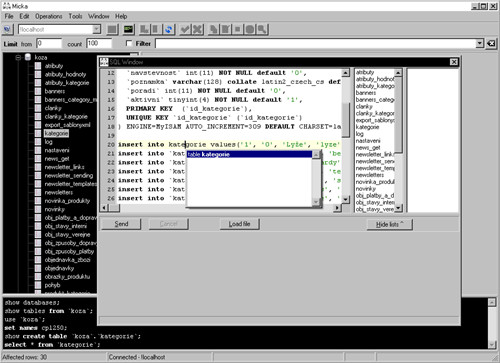Click toolbar icon immediately left of refresh

tap(156, 29)
